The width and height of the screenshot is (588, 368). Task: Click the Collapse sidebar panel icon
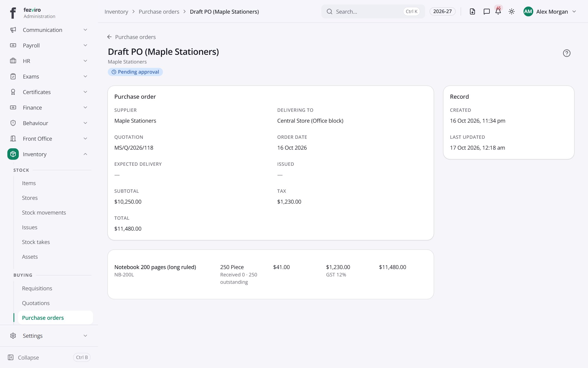11,357
